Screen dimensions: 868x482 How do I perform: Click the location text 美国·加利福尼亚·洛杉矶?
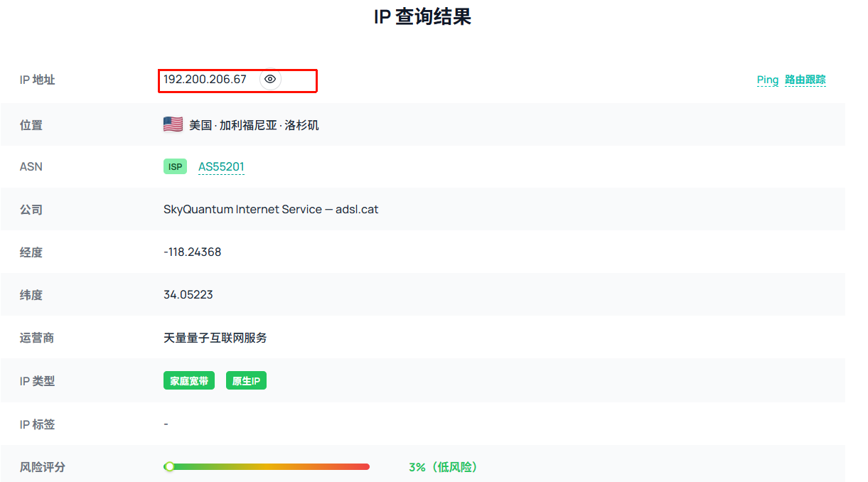(x=254, y=125)
